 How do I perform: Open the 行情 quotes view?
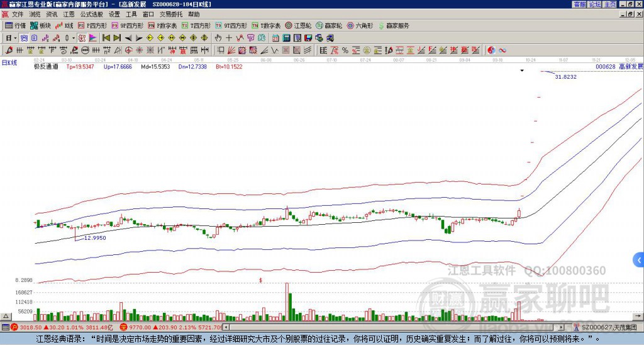click(16, 25)
